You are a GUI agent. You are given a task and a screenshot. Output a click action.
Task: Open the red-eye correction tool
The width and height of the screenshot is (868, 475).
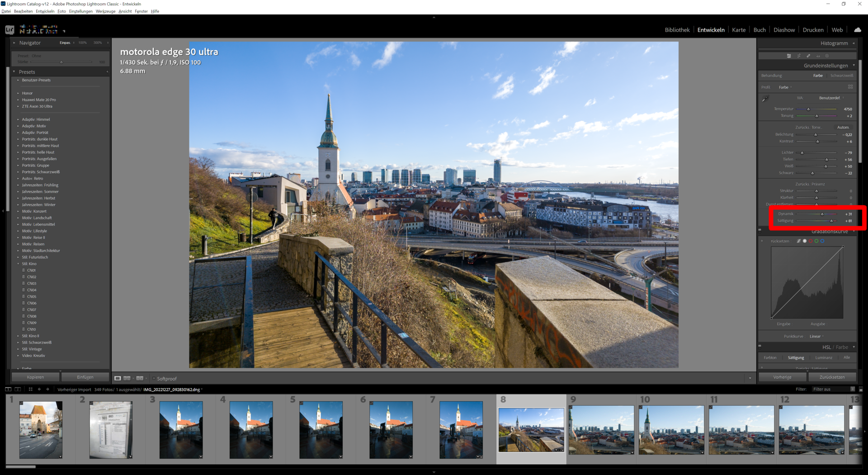click(818, 56)
